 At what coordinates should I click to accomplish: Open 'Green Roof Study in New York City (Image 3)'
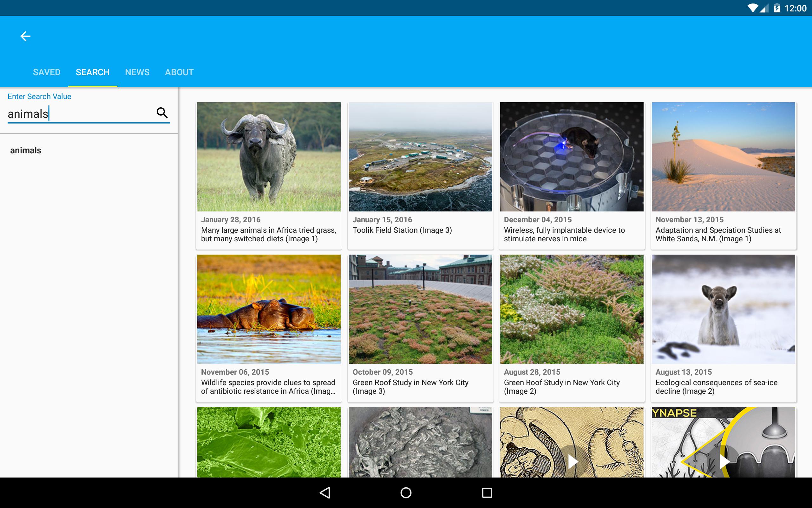click(410, 387)
